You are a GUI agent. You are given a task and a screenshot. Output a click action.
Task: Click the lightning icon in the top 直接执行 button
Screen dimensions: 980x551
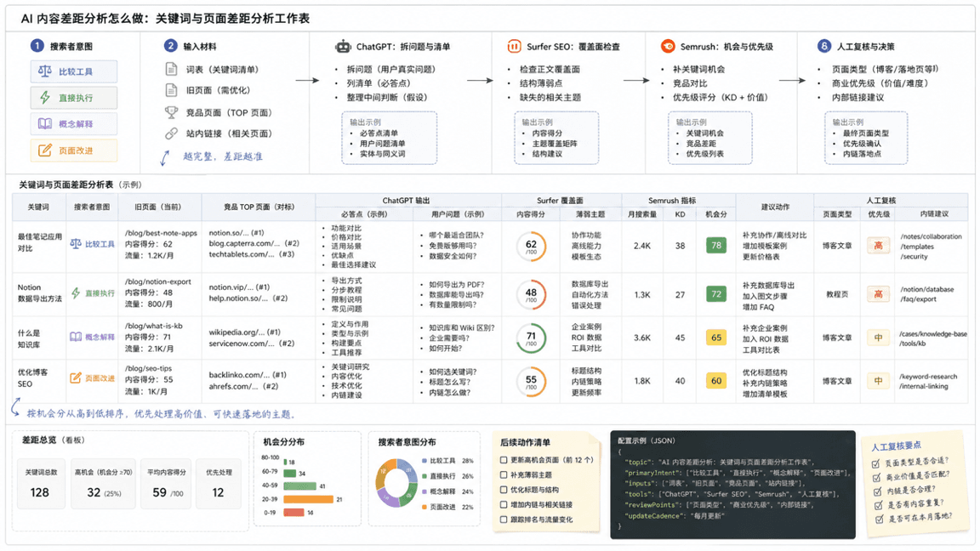pyautogui.click(x=45, y=98)
